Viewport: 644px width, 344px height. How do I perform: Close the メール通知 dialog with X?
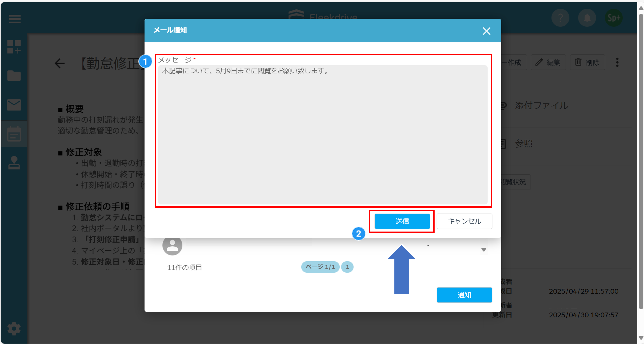[487, 31]
